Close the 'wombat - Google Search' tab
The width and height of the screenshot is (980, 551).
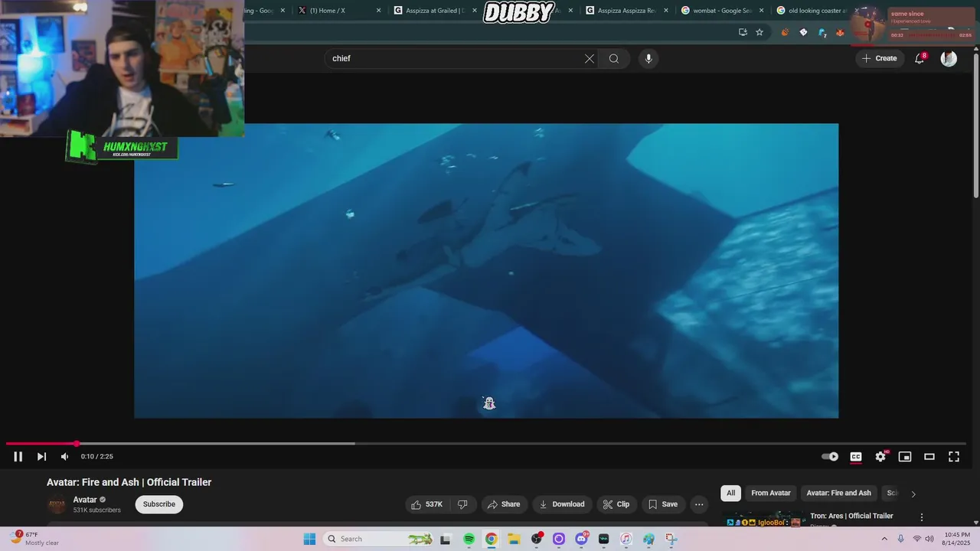click(x=762, y=11)
